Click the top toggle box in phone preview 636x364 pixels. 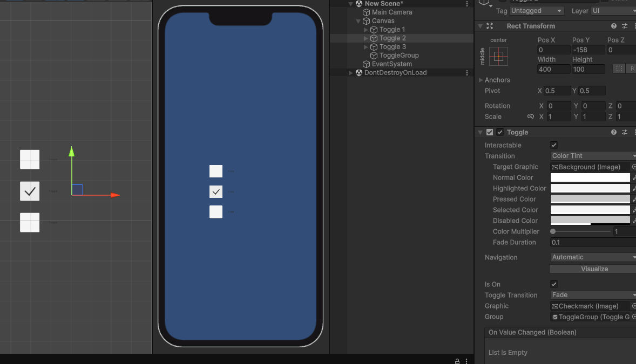[216, 171]
